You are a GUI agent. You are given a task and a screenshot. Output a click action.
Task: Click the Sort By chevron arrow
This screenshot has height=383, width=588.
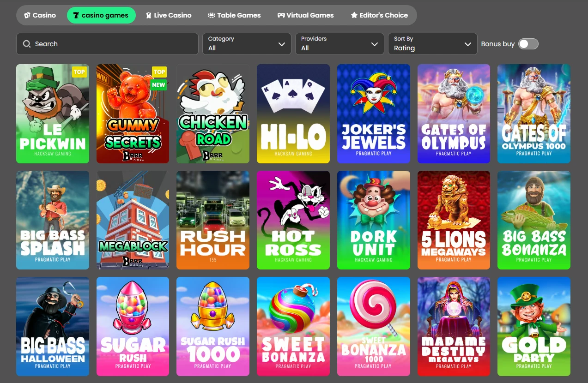coord(467,44)
